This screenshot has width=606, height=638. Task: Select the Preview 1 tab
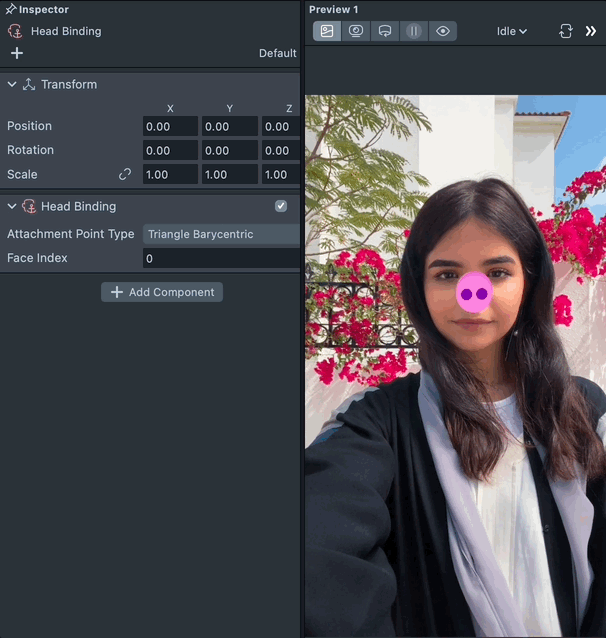coord(334,9)
